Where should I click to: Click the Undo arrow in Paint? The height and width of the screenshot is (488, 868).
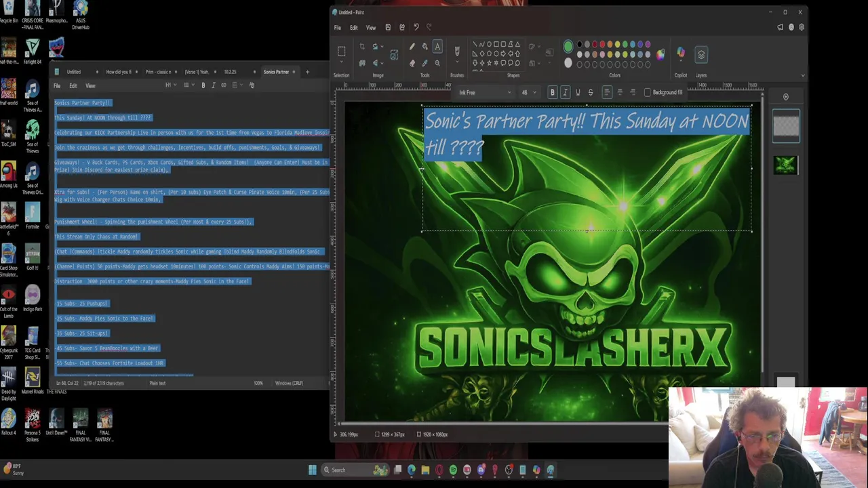(x=416, y=28)
